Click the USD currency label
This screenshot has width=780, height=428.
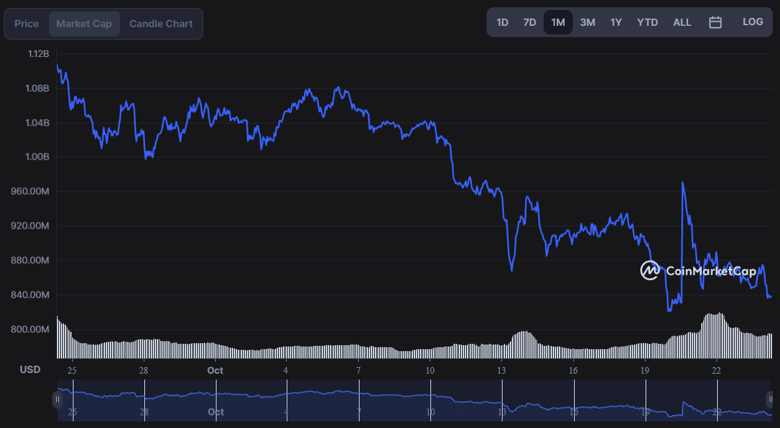coord(30,369)
